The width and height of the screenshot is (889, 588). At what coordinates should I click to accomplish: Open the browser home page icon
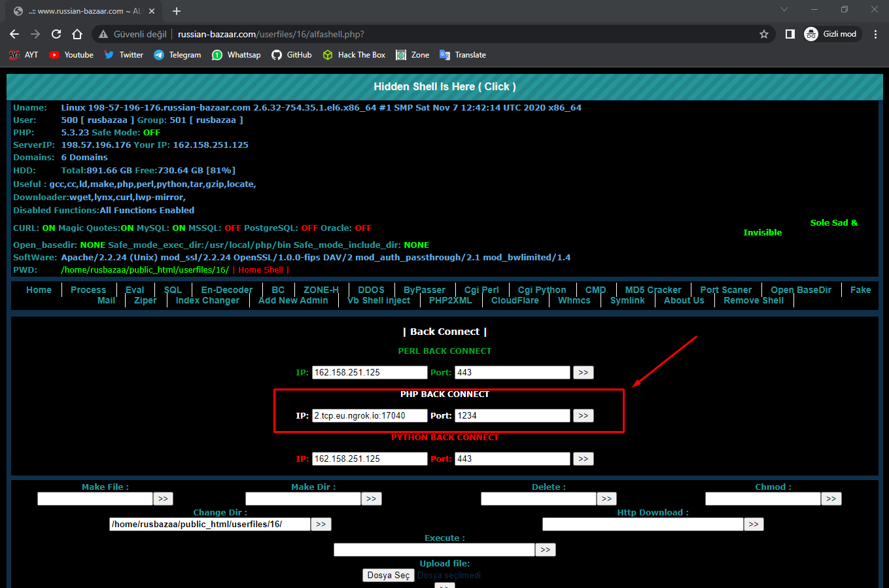[77, 34]
